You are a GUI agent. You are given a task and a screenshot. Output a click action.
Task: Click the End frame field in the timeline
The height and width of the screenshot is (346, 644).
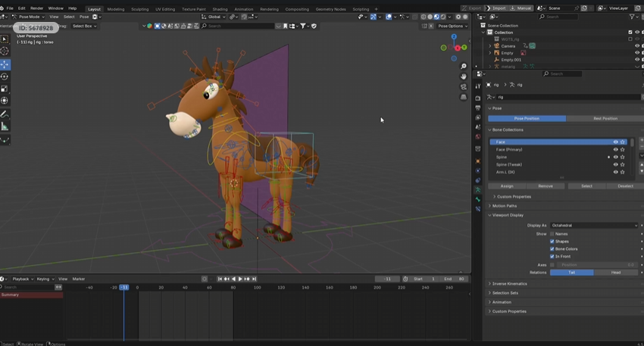454,279
